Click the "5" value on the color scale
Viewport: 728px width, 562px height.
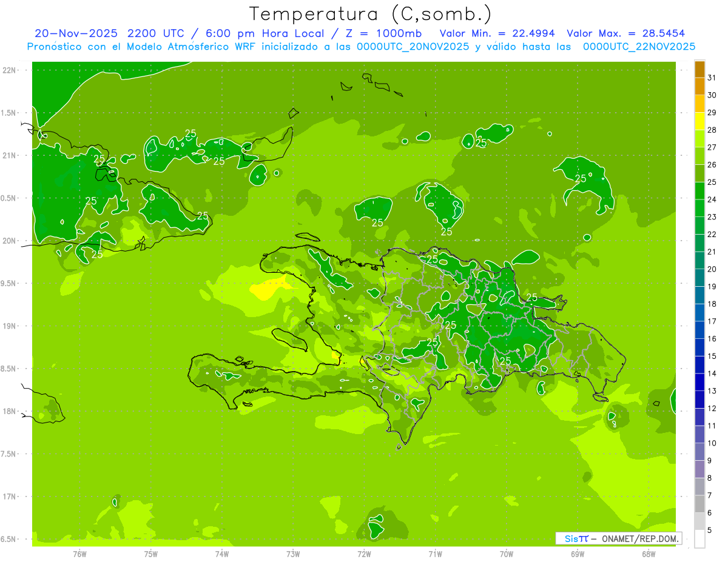pyautogui.click(x=709, y=530)
